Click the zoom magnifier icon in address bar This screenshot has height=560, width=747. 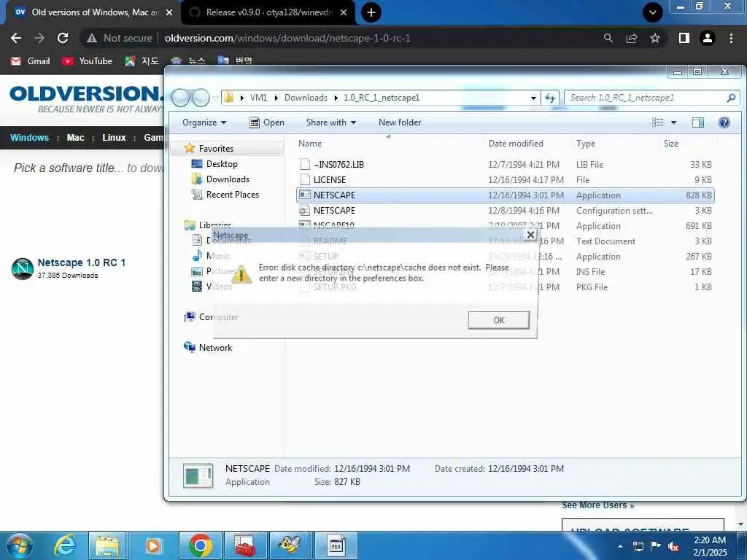click(608, 38)
